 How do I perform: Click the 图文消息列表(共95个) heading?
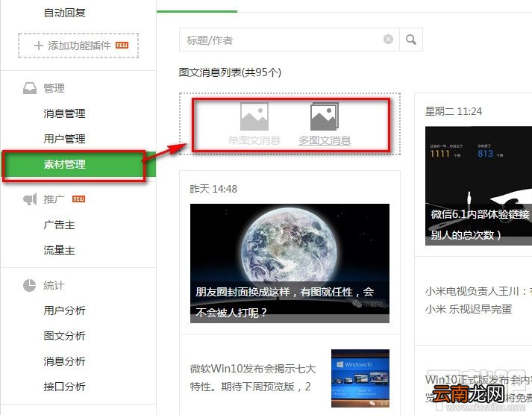[230, 72]
